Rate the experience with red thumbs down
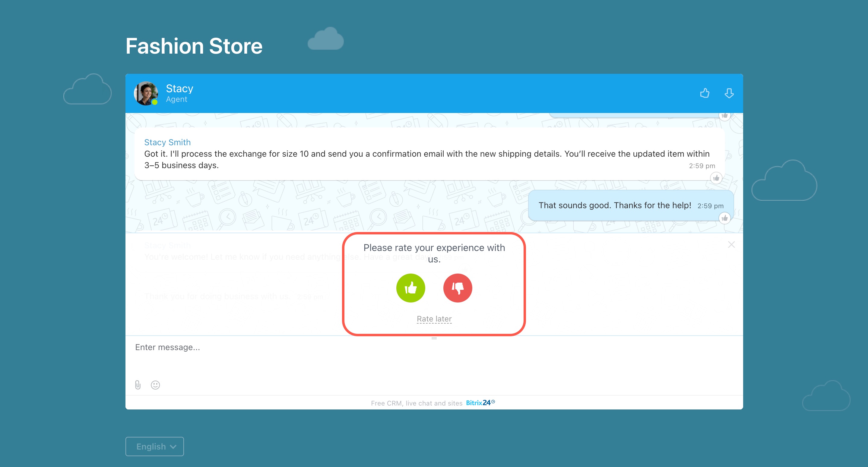 [458, 288]
